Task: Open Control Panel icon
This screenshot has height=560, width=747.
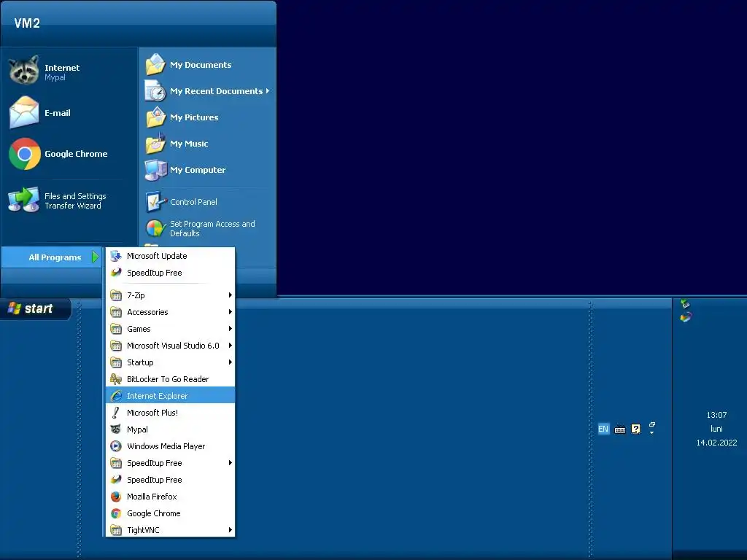Action: click(155, 202)
